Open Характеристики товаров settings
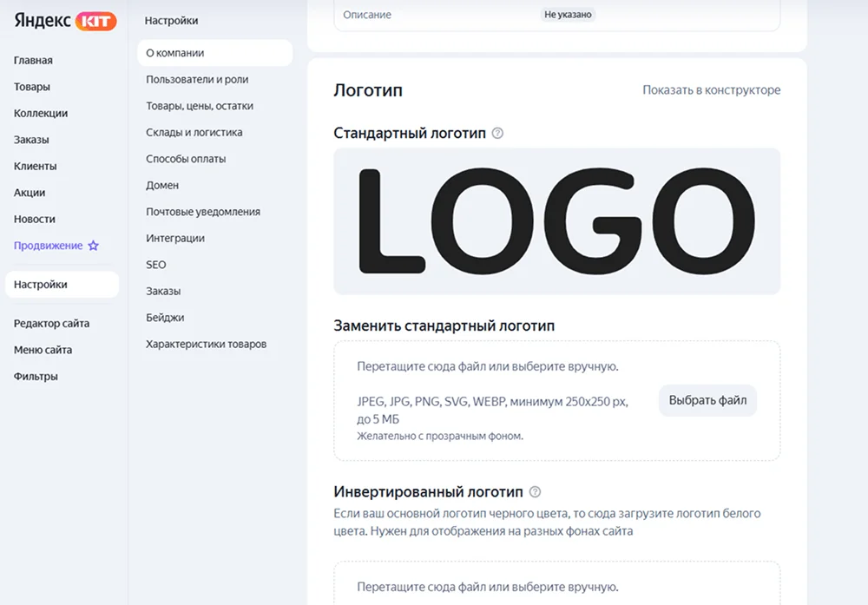868x605 pixels. (x=207, y=345)
